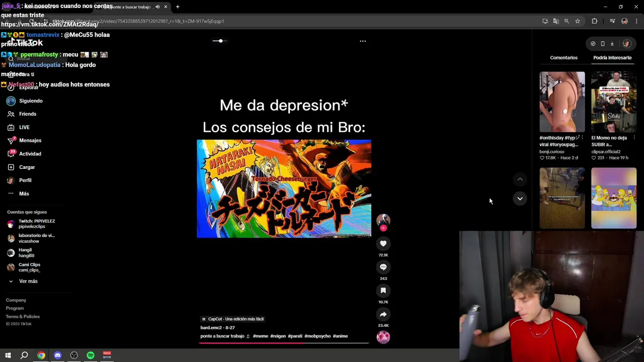Open the Windows Start menu
Image resolution: width=644 pixels, height=362 pixels.
point(8,355)
